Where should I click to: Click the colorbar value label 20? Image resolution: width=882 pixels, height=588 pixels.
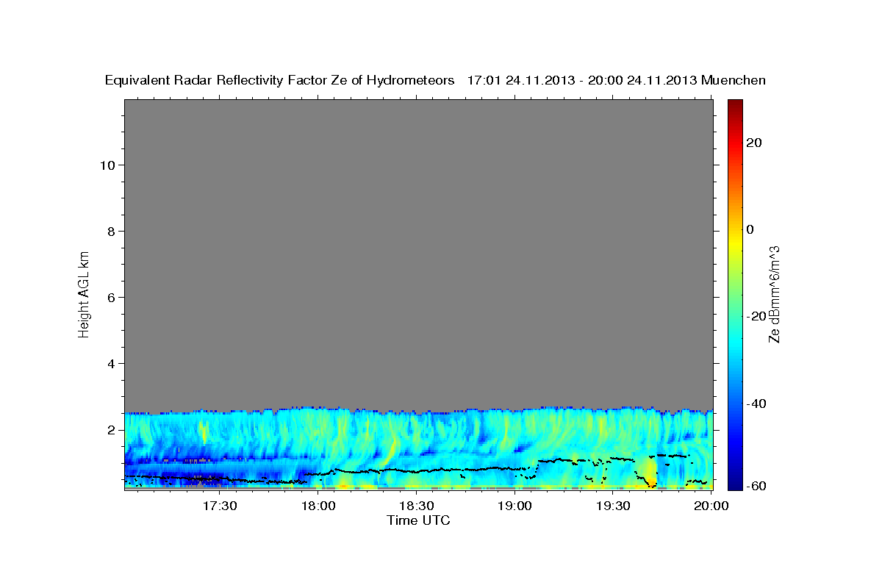pos(754,143)
